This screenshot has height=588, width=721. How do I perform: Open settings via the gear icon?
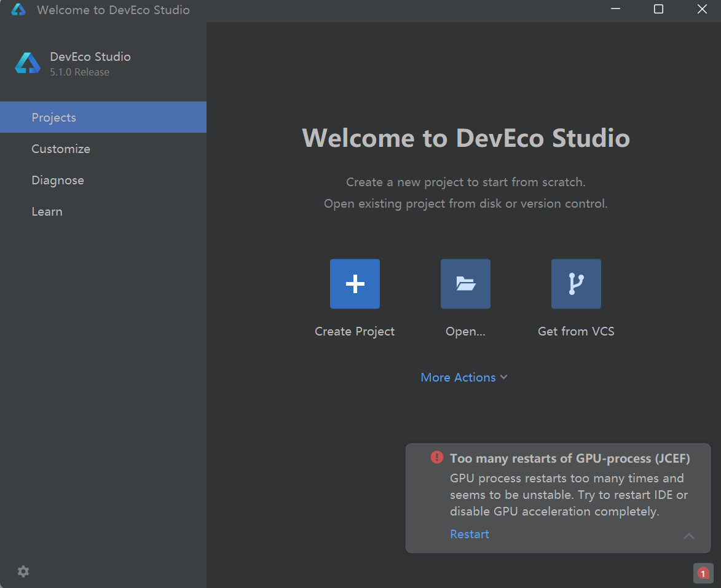[23, 571]
